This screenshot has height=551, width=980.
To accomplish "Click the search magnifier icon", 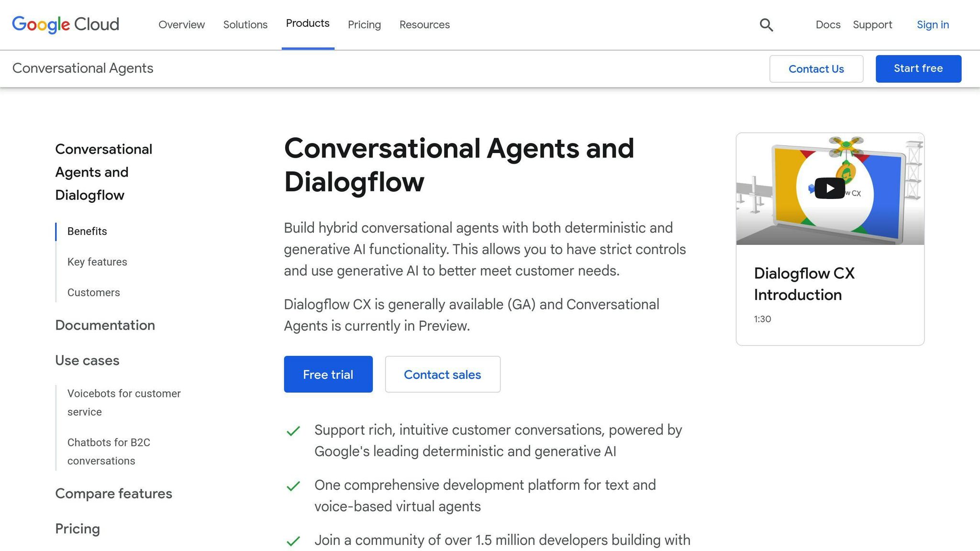I will 766,24.
